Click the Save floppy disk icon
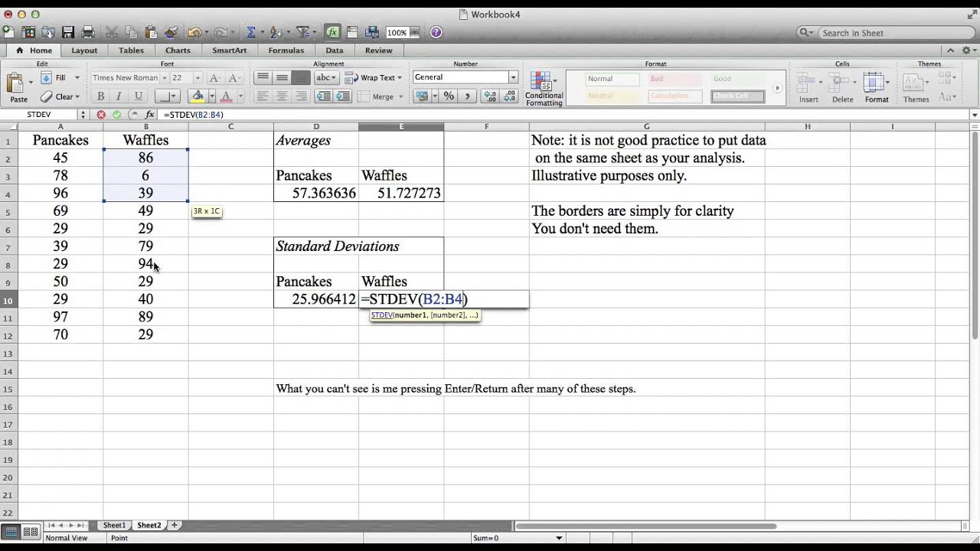The image size is (980, 551). tap(68, 32)
